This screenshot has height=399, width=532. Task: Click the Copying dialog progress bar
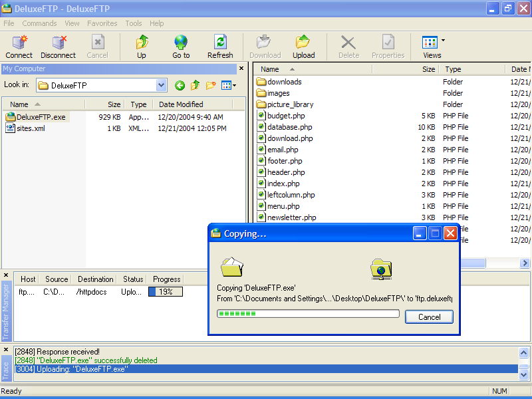point(308,313)
